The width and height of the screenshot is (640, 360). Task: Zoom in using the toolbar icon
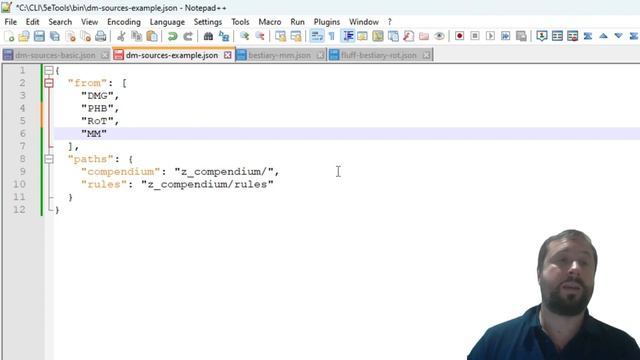pyautogui.click(x=244, y=36)
